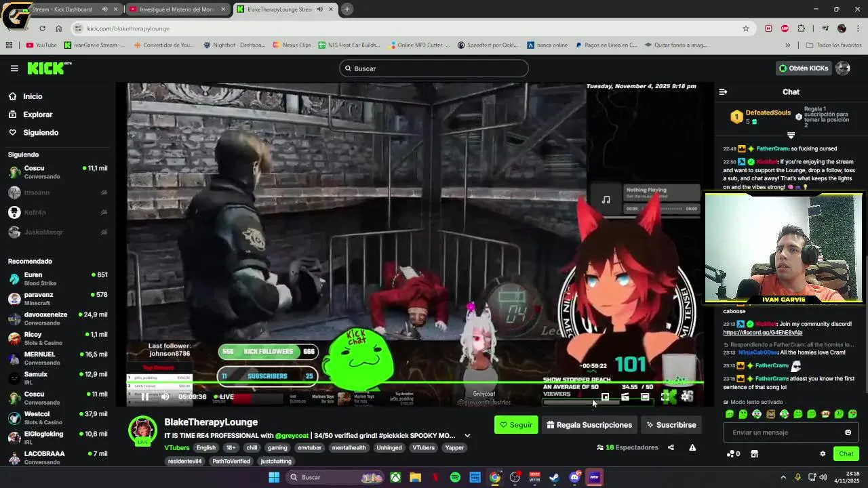
Task: Open chat settings gear icon
Action: point(823,454)
